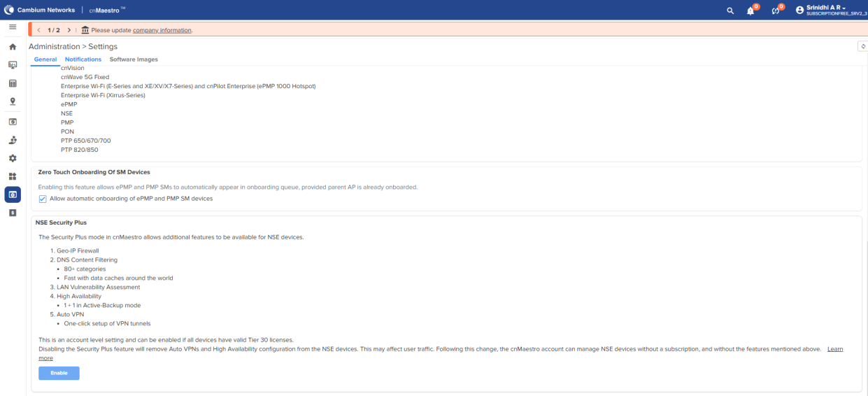This screenshot has width=868, height=396.
Task: Open the sidebar icon just below the divider
Action: point(12,122)
